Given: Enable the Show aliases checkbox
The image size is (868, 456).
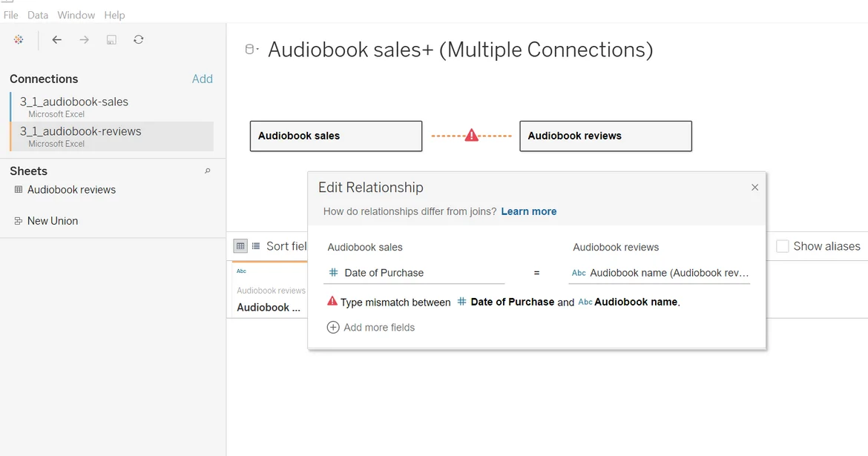Looking at the screenshot, I should (x=783, y=246).
